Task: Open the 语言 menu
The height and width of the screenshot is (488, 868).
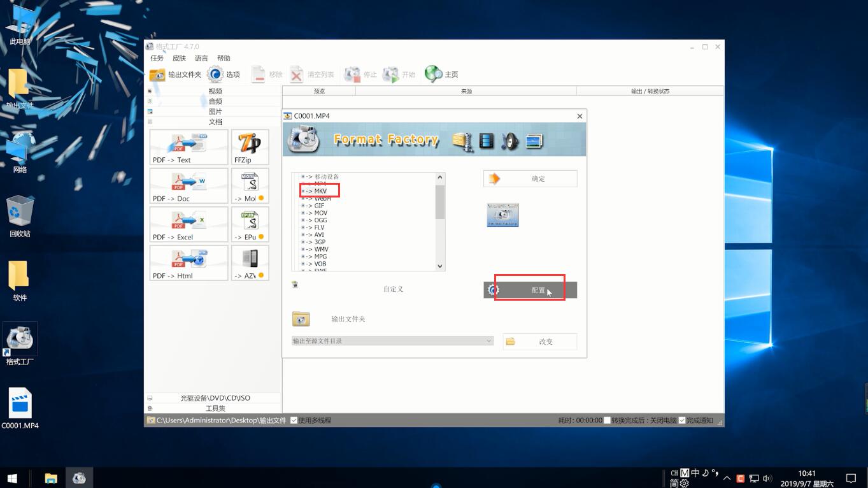Action: click(201, 58)
